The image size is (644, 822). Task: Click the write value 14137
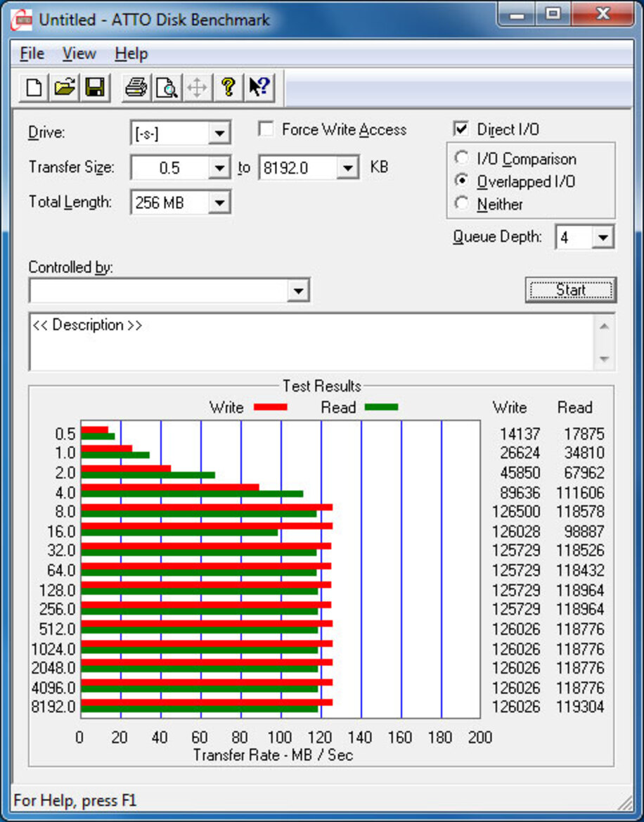tap(520, 434)
